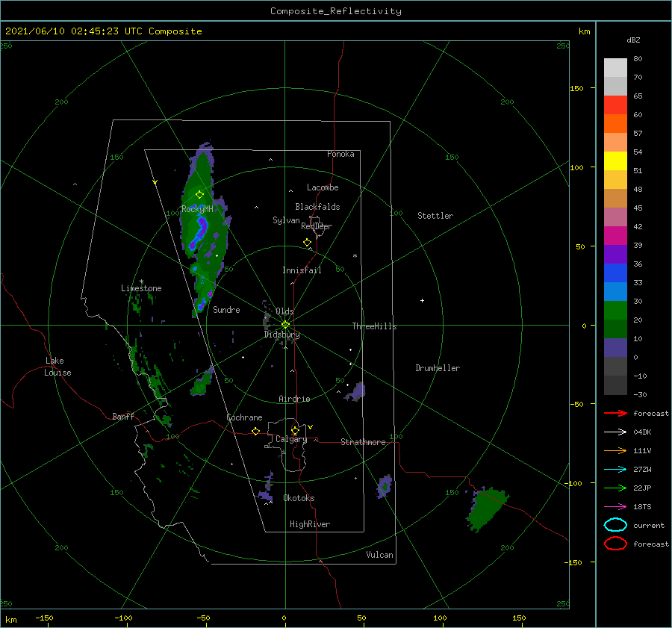This screenshot has height=628, width=672.
Task: Click the Sundre town label
Action: click(226, 309)
